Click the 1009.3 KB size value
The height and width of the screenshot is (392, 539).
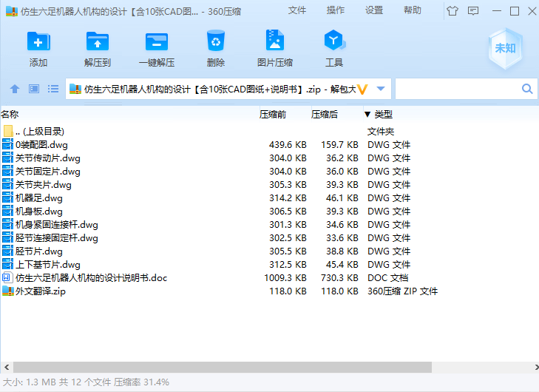tap(285, 278)
